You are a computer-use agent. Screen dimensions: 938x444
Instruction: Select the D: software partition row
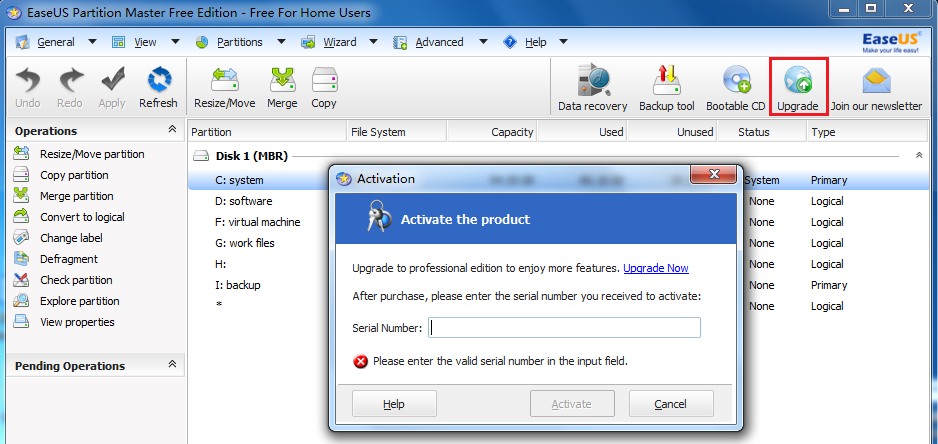[244, 201]
